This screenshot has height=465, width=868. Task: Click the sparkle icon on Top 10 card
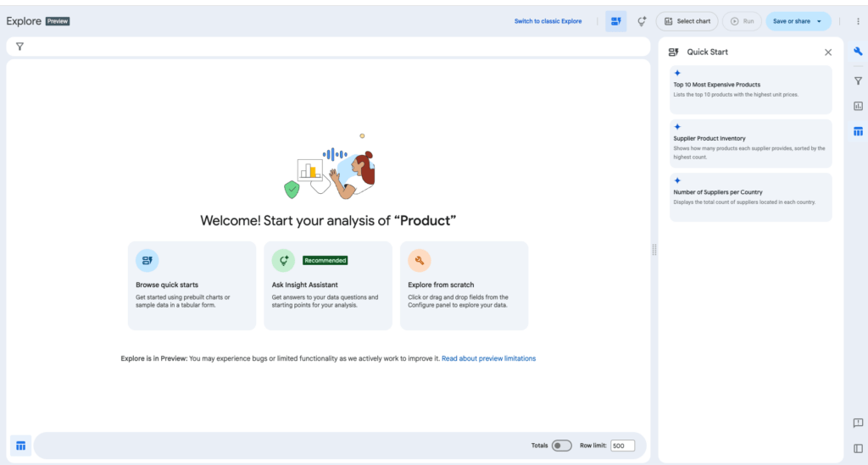[x=677, y=73]
